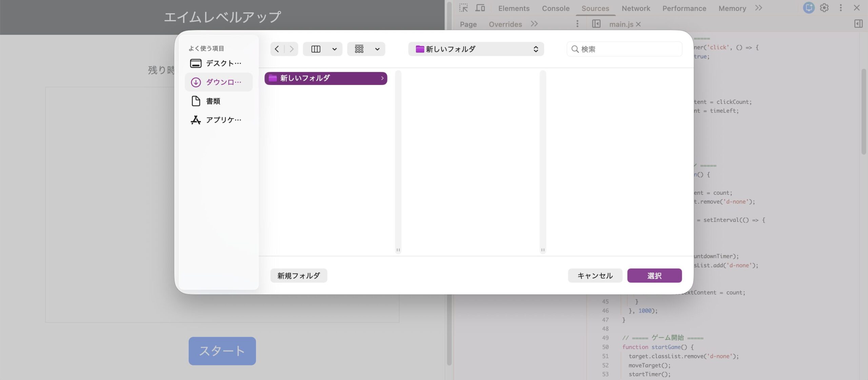Toggle the device toolbar icon

click(x=480, y=8)
